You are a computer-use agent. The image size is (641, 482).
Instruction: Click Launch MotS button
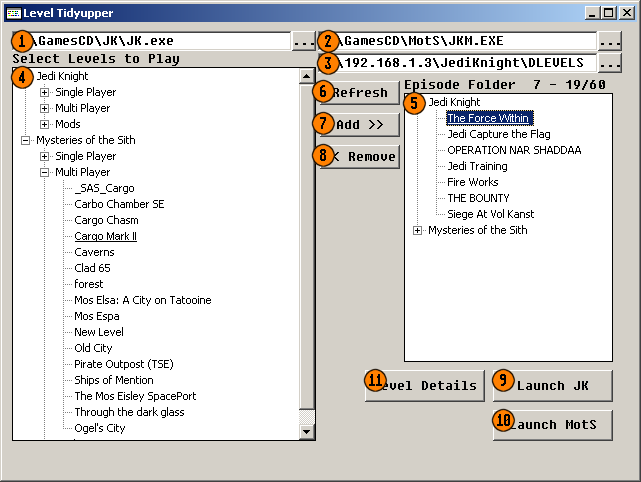point(552,425)
